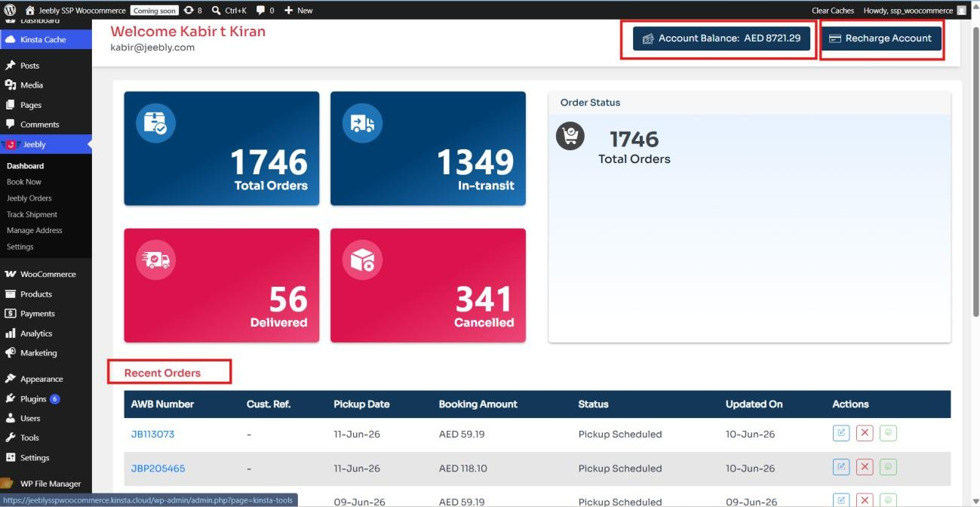Click the Appearance brush icon
980x507 pixels.
coord(11,379)
